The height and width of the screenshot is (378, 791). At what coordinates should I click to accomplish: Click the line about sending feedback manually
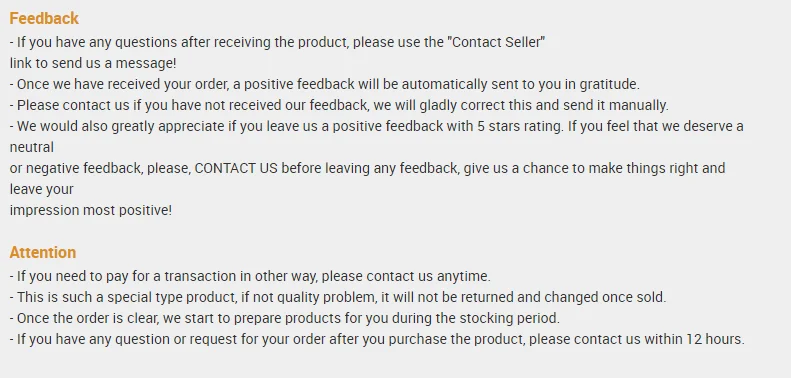coord(339,106)
